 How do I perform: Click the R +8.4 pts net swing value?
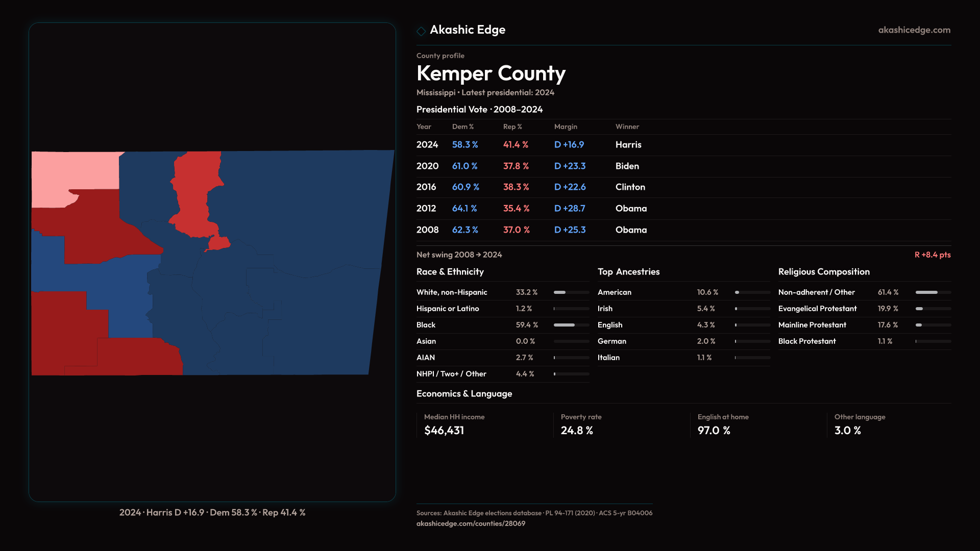[x=932, y=255]
